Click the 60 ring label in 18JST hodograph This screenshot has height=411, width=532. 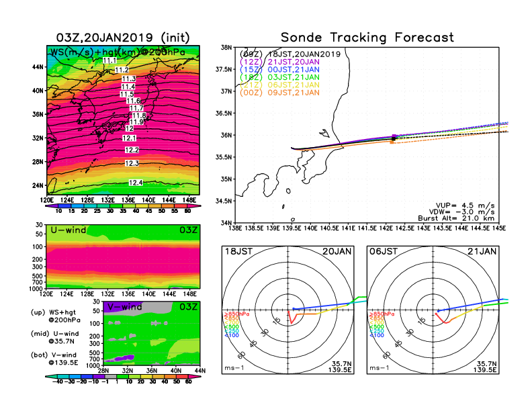click(x=242, y=355)
